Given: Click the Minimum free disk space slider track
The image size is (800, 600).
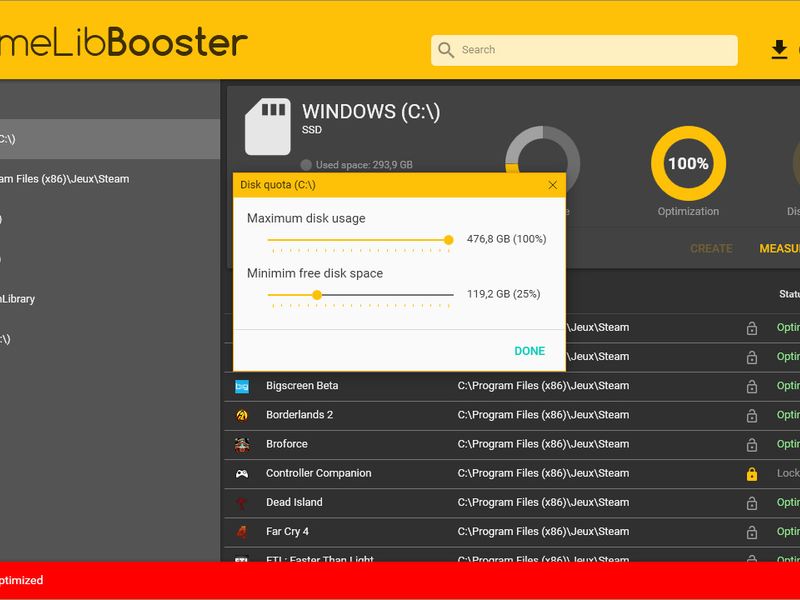Looking at the screenshot, I should coord(360,295).
